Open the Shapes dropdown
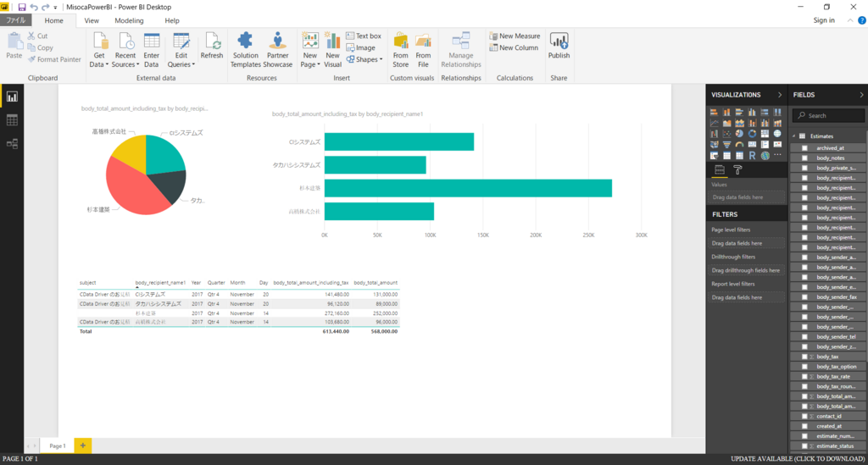868x465 pixels. [364, 59]
